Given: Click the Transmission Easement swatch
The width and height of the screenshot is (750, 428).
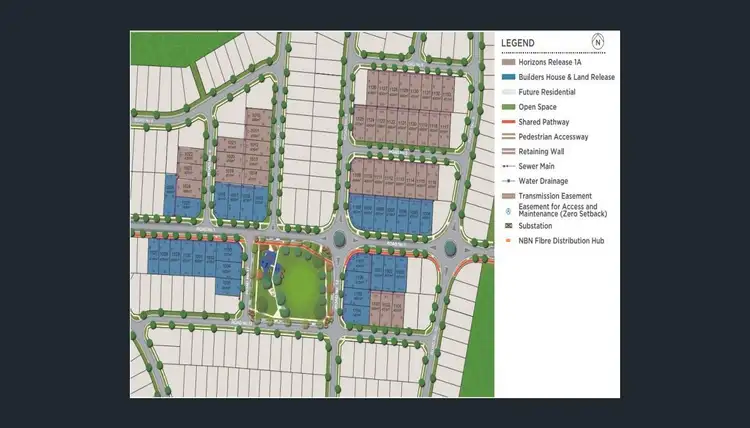Looking at the screenshot, I should click(x=509, y=195).
